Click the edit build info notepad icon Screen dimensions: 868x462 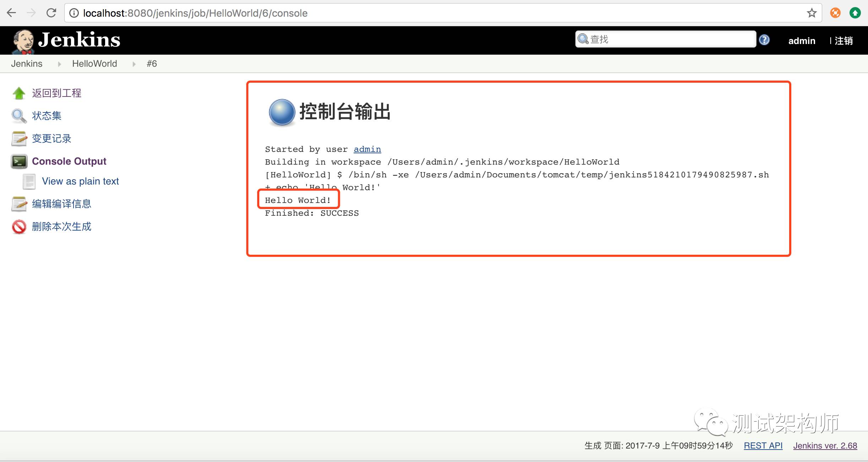click(19, 204)
